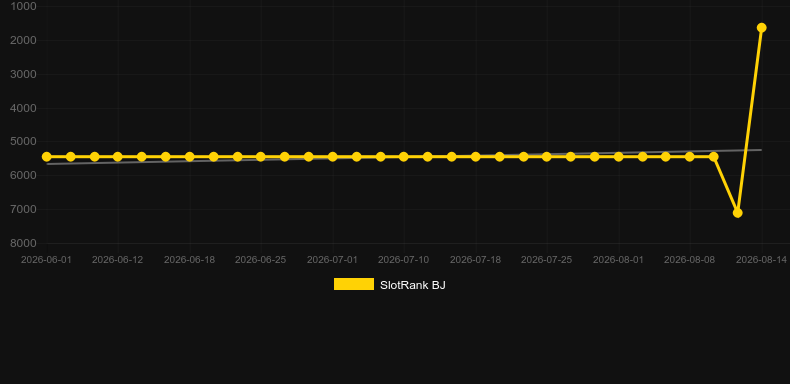790x384 pixels.
Task: Click the 2026-06-12 axis date label
Action: (x=117, y=260)
